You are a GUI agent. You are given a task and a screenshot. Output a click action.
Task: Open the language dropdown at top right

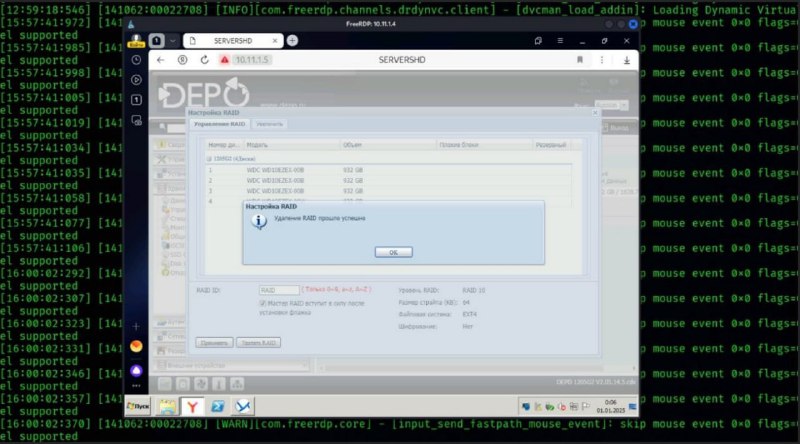(611, 105)
